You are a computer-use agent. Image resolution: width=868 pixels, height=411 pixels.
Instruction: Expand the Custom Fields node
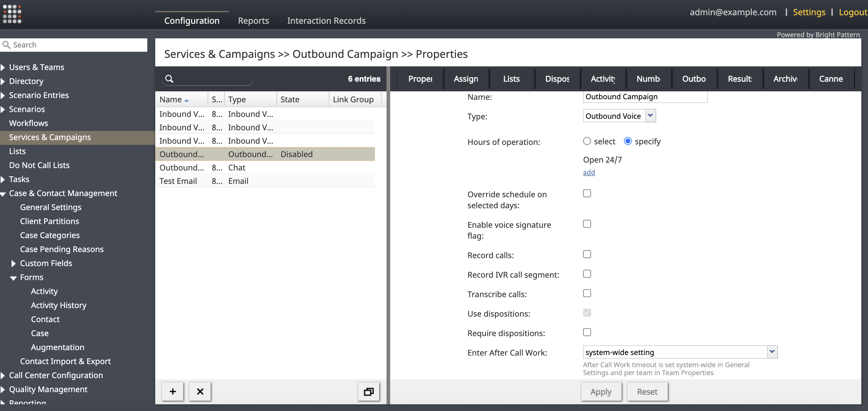pos(13,263)
